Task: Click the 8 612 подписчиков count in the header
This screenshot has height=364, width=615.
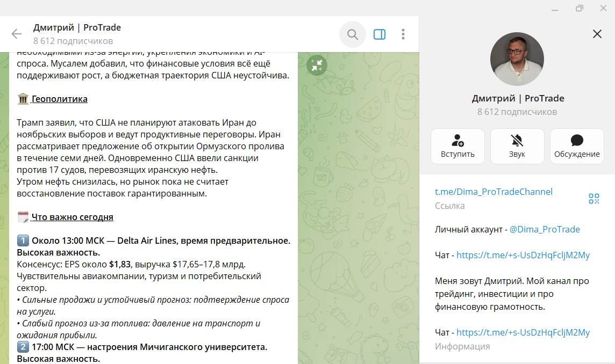Action: [x=73, y=41]
